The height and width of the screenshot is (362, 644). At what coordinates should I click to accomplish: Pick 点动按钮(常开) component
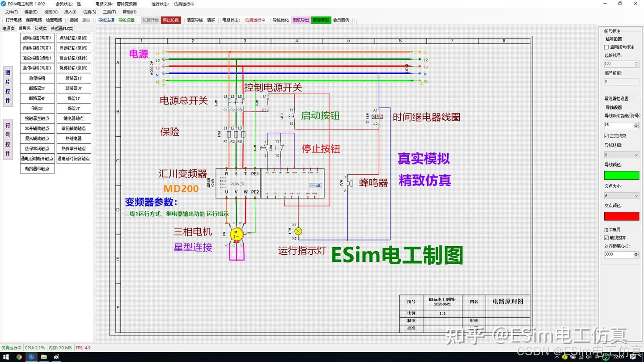click(37, 38)
